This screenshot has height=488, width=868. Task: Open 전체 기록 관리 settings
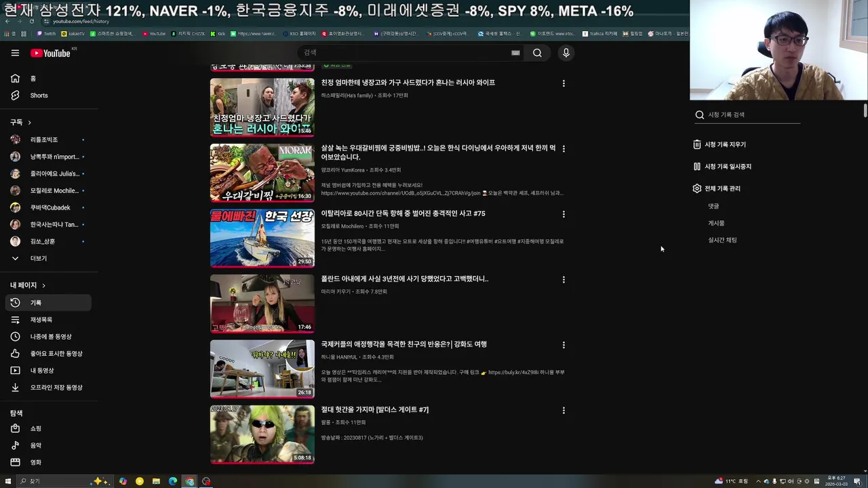coord(717,188)
